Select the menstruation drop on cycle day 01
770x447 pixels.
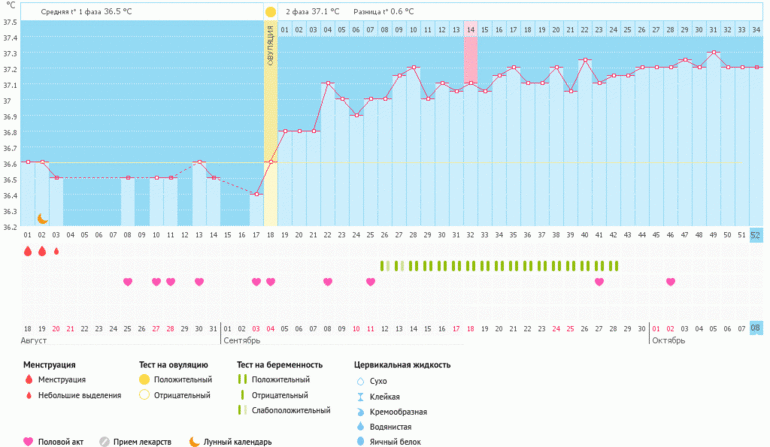tap(28, 252)
